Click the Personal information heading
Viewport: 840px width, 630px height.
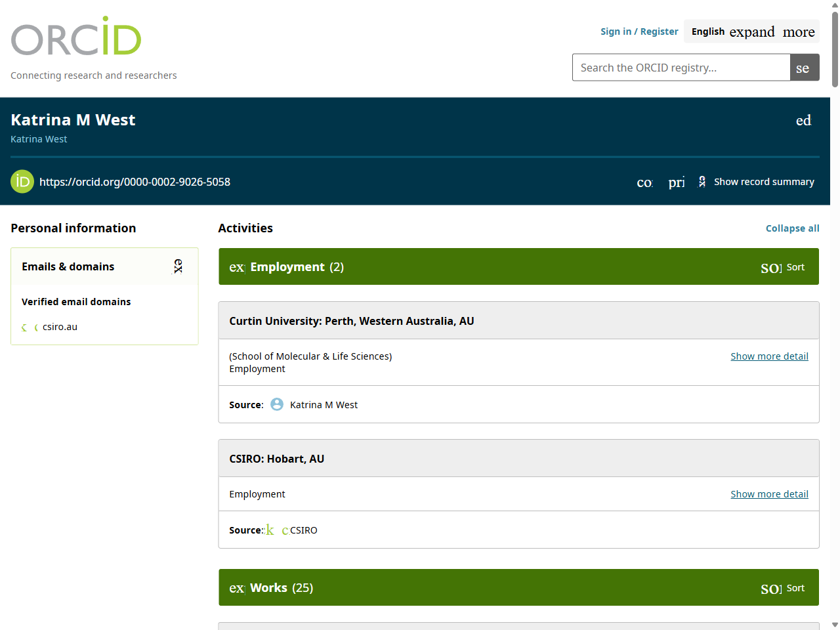tap(73, 228)
